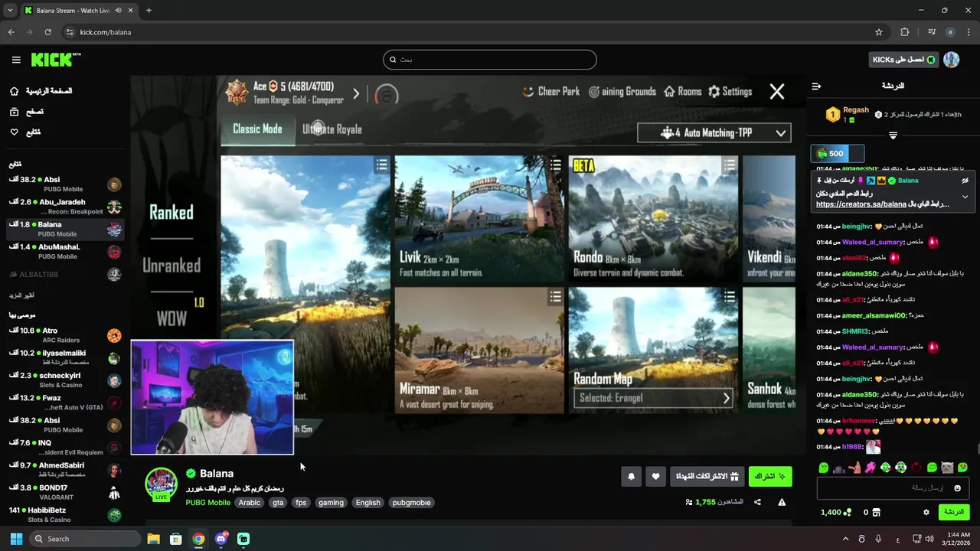Select the English tag
The height and width of the screenshot is (551, 980).
click(x=367, y=503)
